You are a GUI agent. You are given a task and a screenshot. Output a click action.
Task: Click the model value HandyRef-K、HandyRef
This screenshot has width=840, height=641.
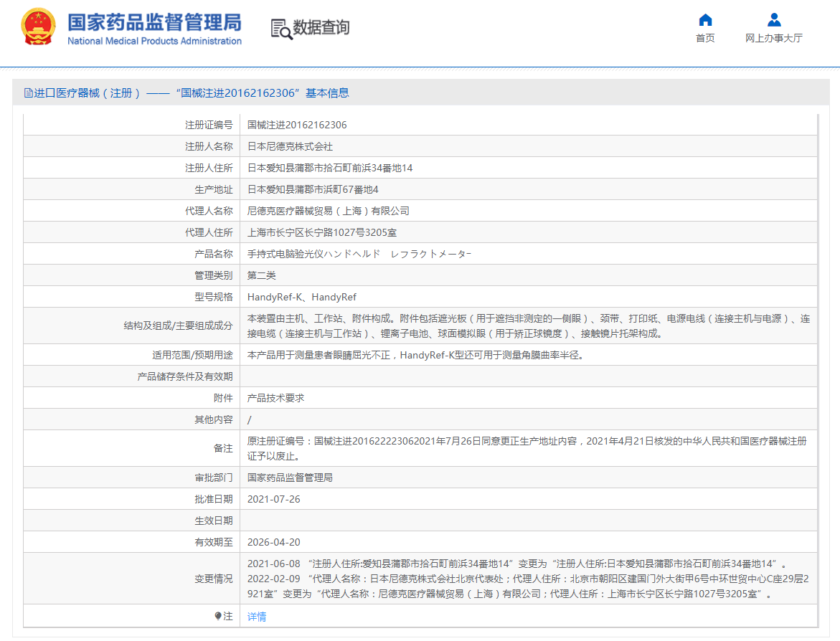(x=301, y=297)
